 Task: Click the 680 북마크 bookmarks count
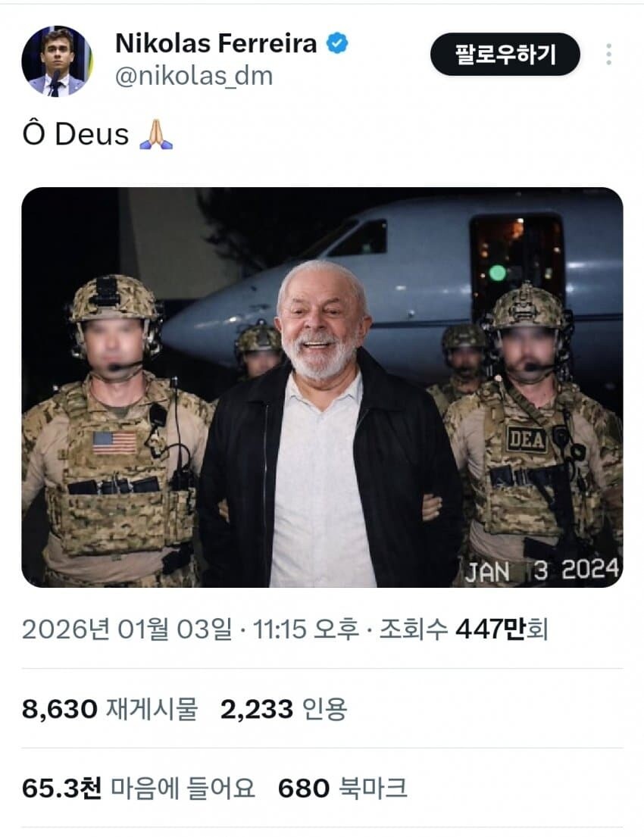[x=342, y=789]
